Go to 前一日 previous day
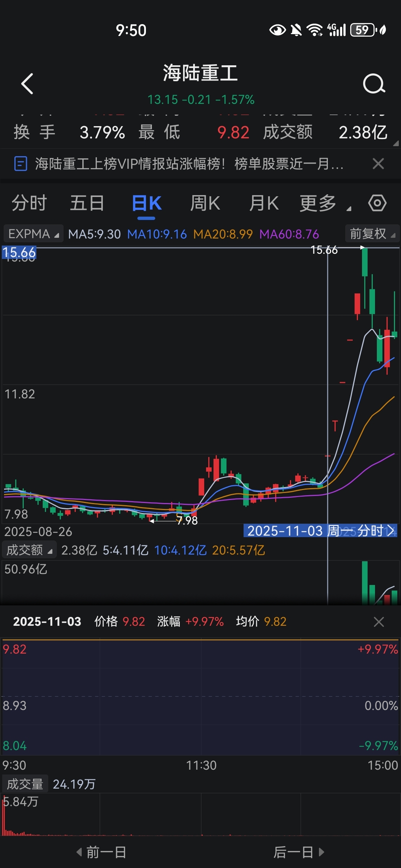Viewport: 401px width, 868px height. (x=101, y=852)
